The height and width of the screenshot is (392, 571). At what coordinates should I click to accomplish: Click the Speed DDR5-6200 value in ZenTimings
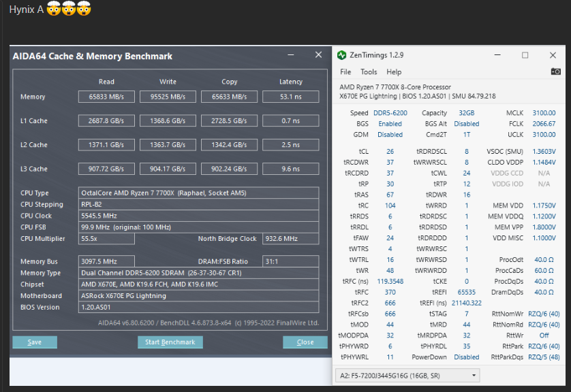390,113
